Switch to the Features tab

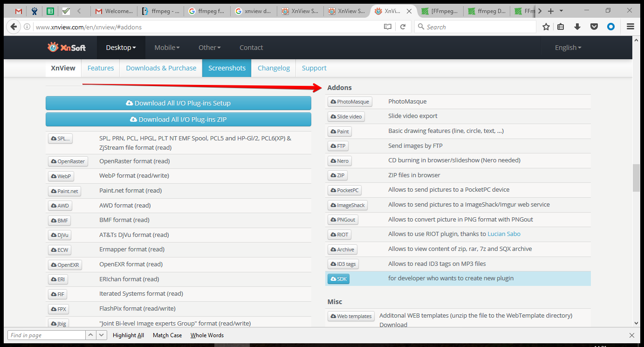(x=101, y=68)
